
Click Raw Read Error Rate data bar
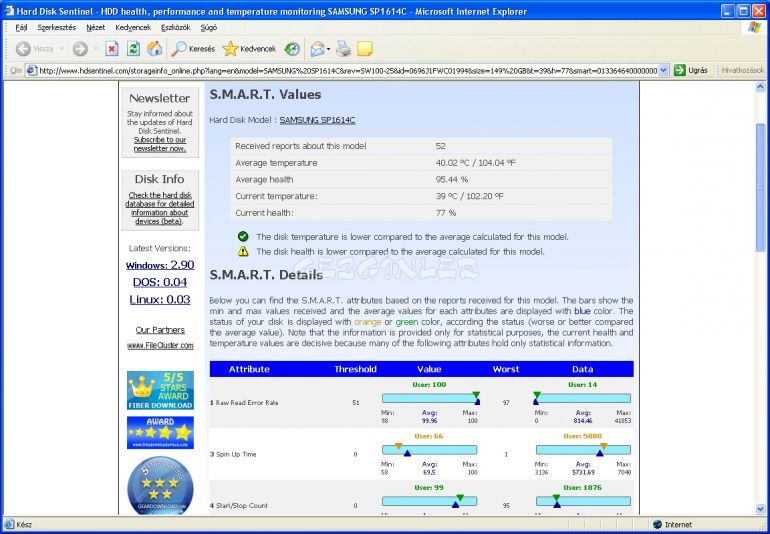583,398
